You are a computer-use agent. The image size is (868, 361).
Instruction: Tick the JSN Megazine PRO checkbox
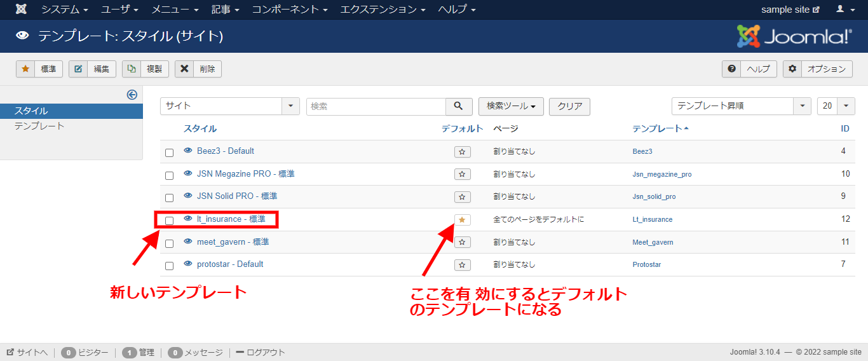[x=169, y=175]
